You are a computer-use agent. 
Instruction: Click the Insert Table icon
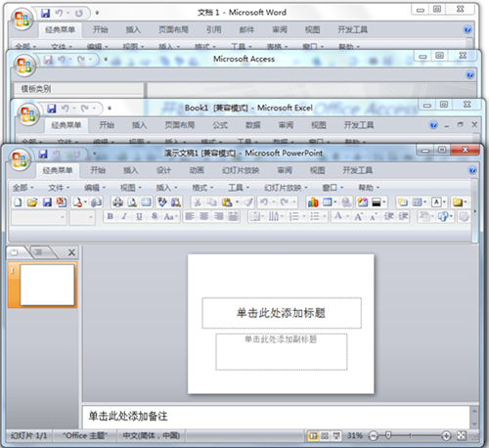click(x=328, y=202)
